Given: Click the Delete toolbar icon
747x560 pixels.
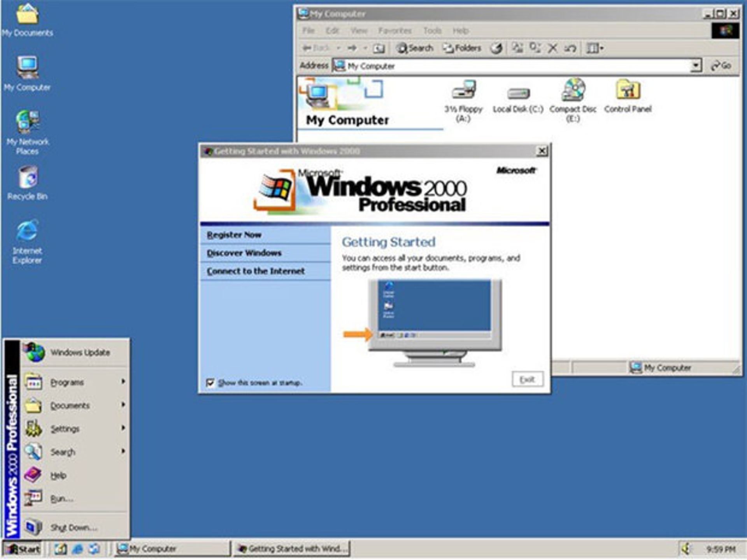Looking at the screenshot, I should (x=553, y=48).
